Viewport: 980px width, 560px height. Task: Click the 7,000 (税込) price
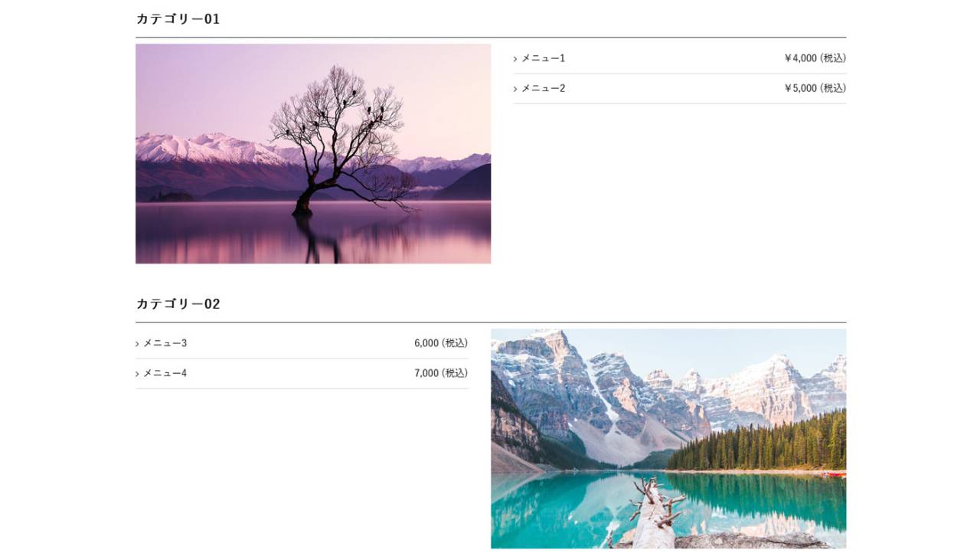(441, 373)
